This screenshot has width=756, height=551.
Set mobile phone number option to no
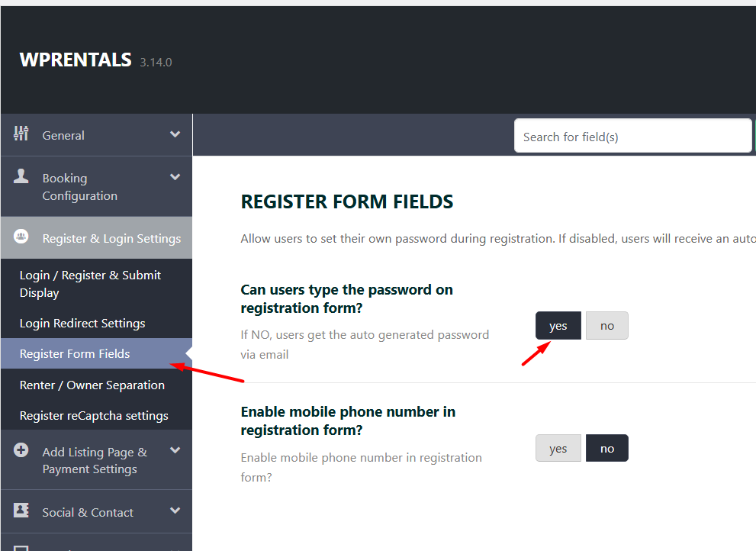coord(607,448)
